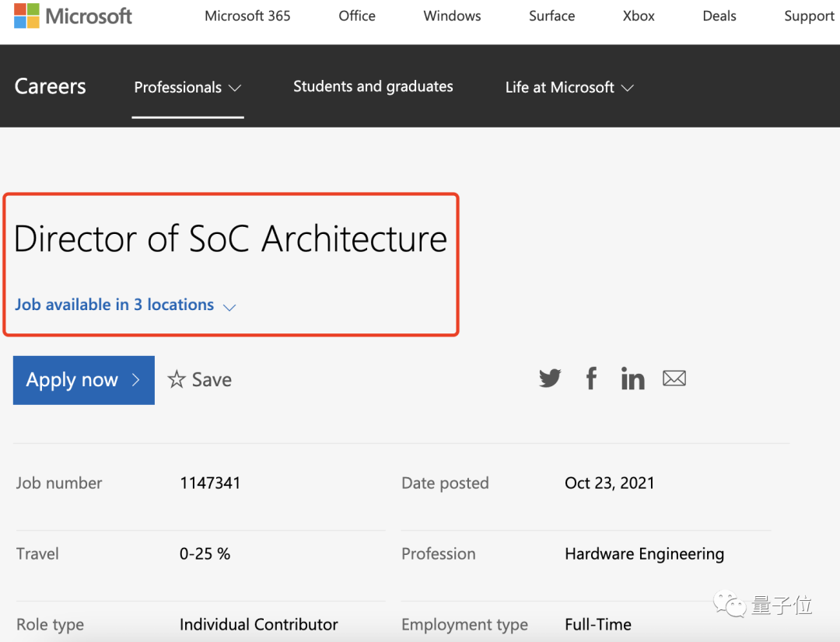Go to Windows in the top navigation
The image size is (840, 642).
(452, 16)
